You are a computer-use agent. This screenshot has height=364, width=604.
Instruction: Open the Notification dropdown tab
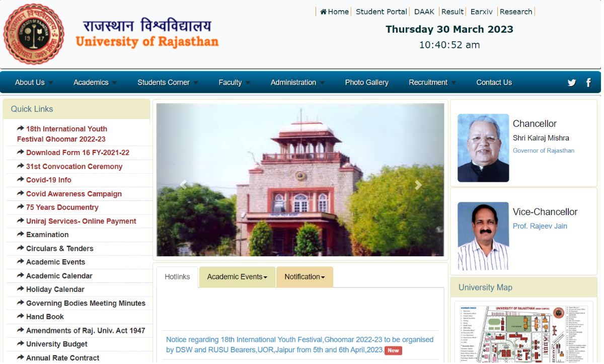[305, 277]
